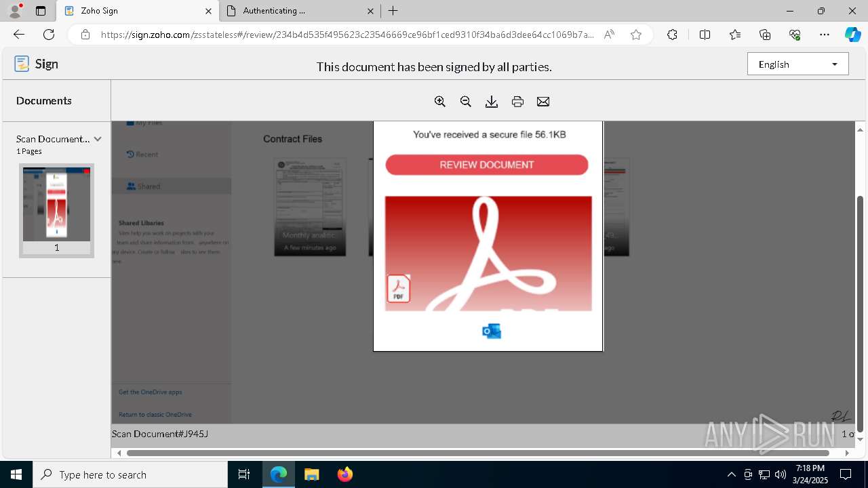Image resolution: width=868 pixels, height=488 pixels.
Task: Click the horizontal document scrollbar
Action: coord(478,453)
